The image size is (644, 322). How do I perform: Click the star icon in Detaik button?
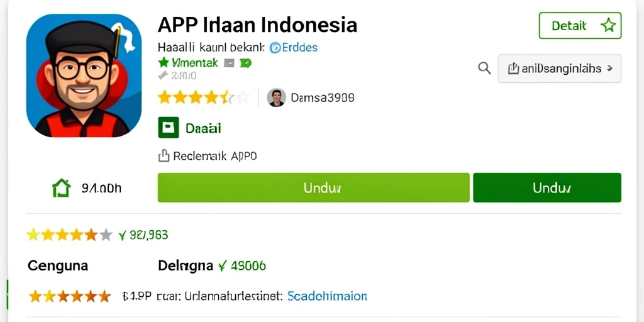click(608, 26)
